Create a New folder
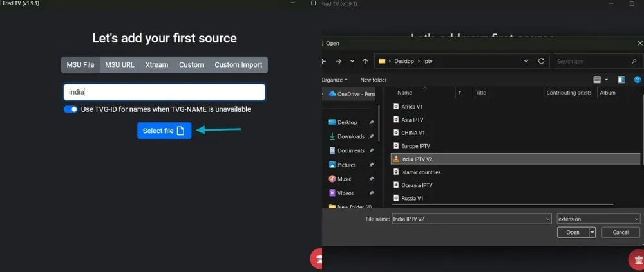 pos(374,80)
